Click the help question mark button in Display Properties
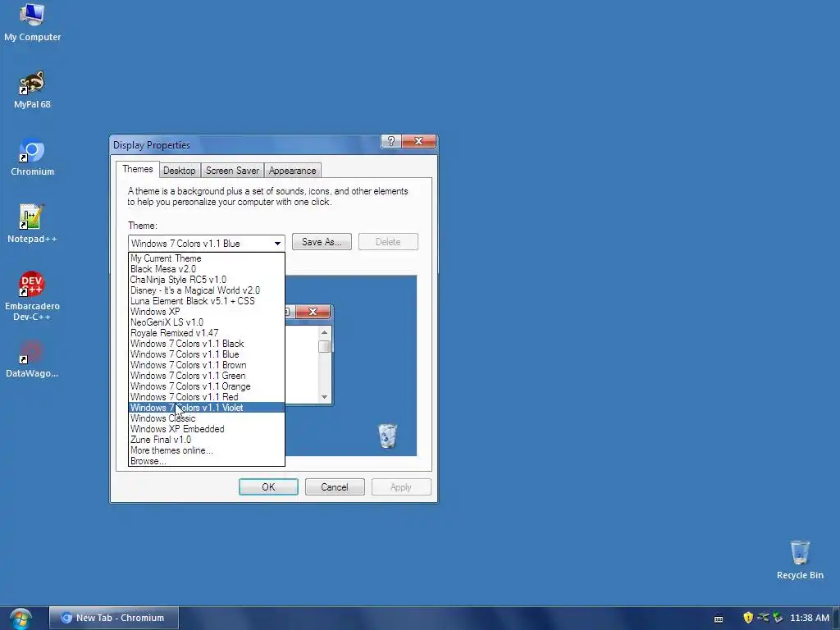840x630 pixels. click(x=390, y=141)
